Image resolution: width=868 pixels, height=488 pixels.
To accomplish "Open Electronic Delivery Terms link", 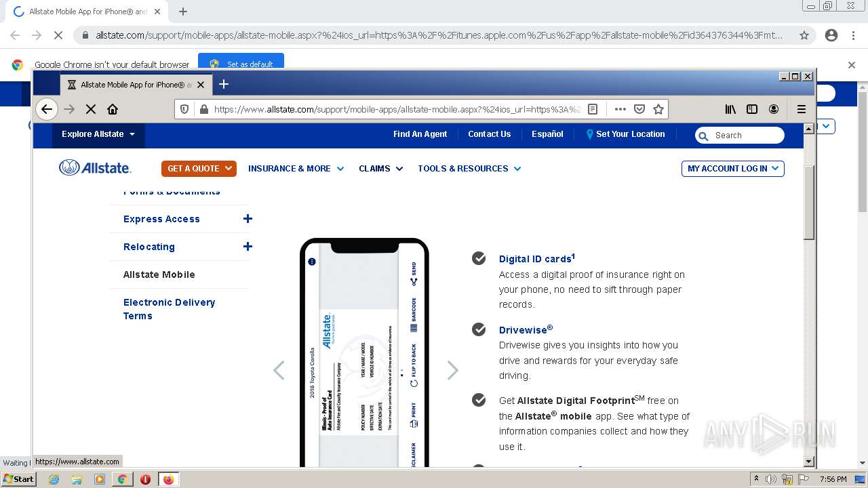I will tap(169, 309).
